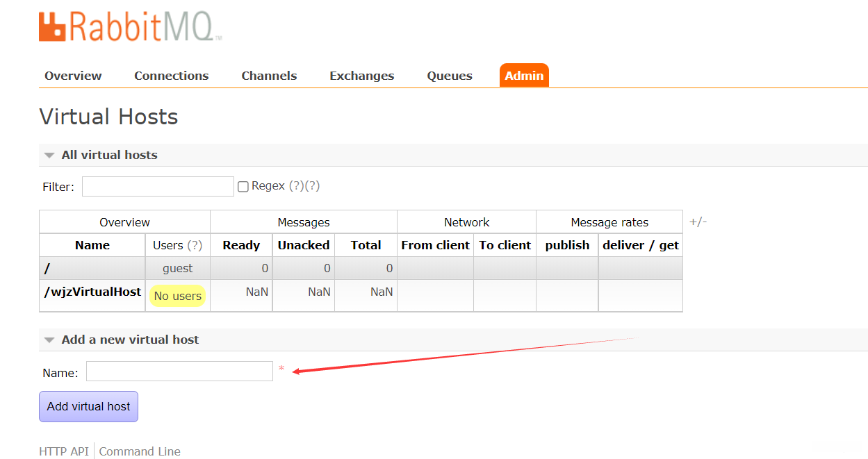Focus the Filter text field
The width and height of the screenshot is (868, 459).
click(158, 186)
